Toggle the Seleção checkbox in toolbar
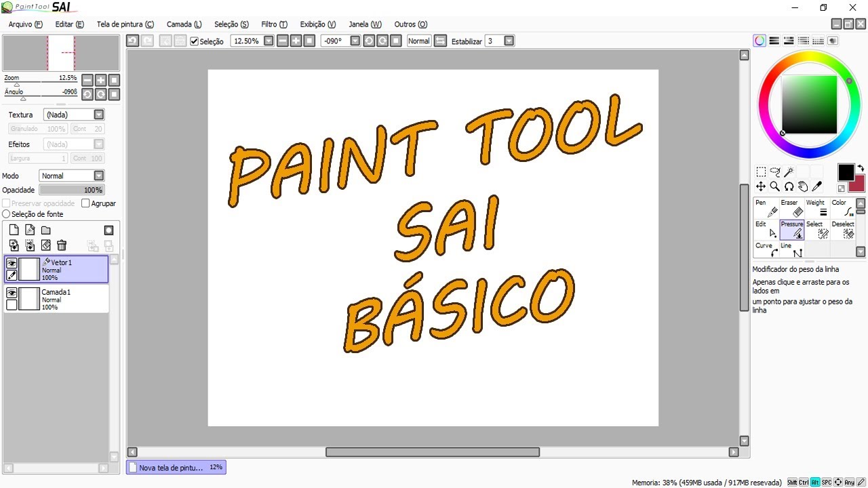868x488 pixels. point(195,41)
